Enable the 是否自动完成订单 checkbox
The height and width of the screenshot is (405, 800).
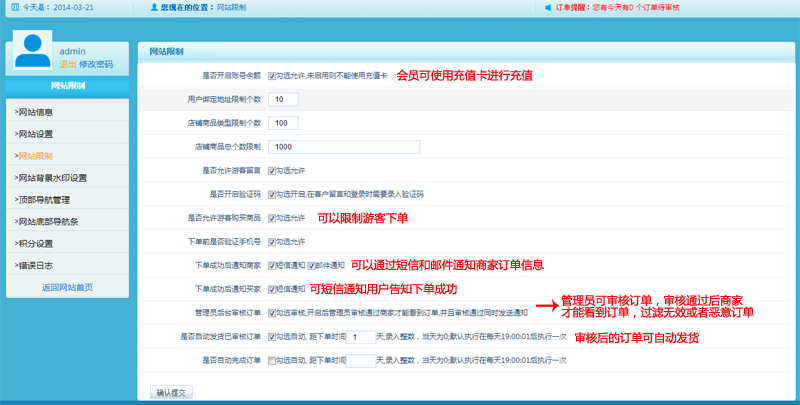pyautogui.click(x=271, y=360)
